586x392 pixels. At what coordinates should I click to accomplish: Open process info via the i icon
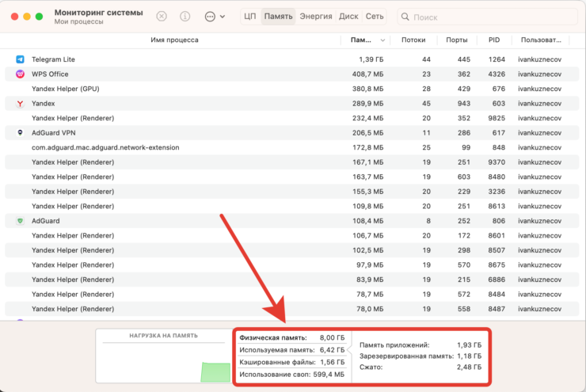pyautogui.click(x=185, y=17)
